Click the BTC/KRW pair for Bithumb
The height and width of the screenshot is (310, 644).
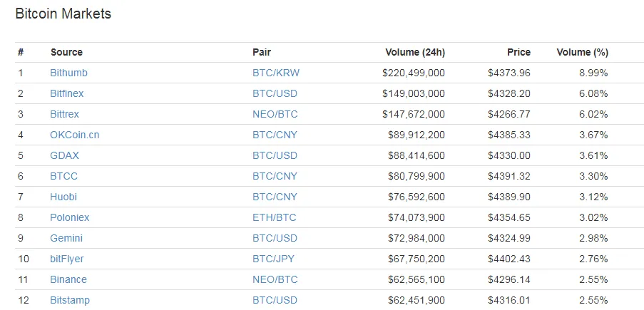(x=276, y=73)
